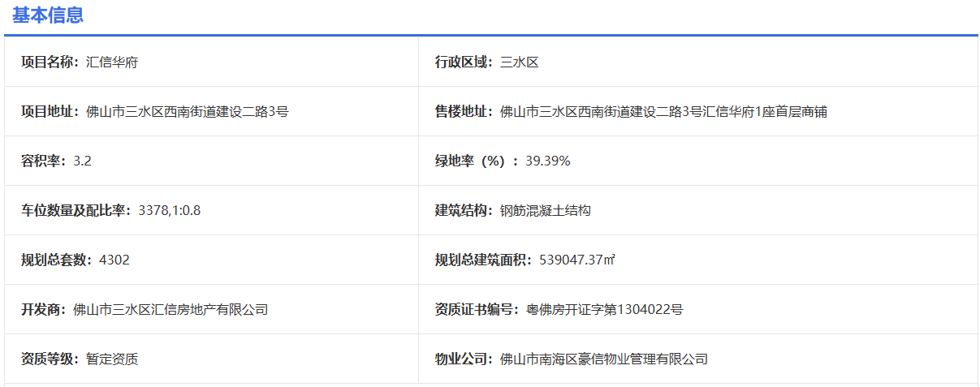Click the 售楼地址 label
This screenshot has height=387, width=980.
coord(464,111)
